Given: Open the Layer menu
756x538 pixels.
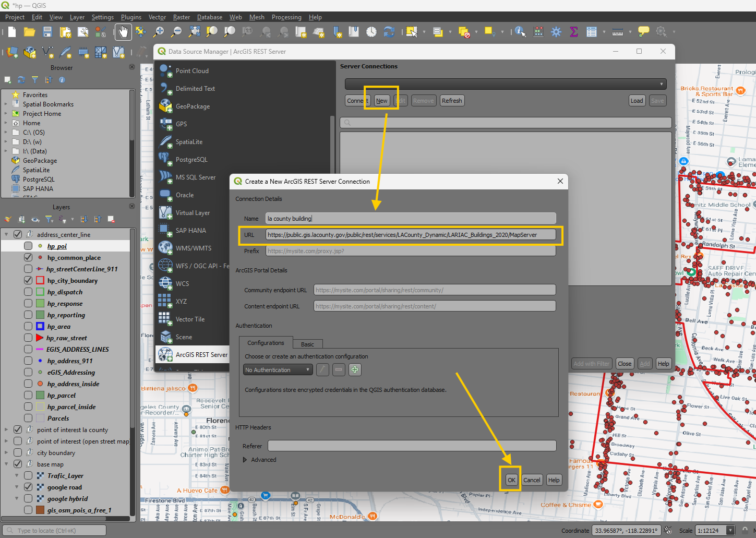Looking at the screenshot, I should [77, 17].
